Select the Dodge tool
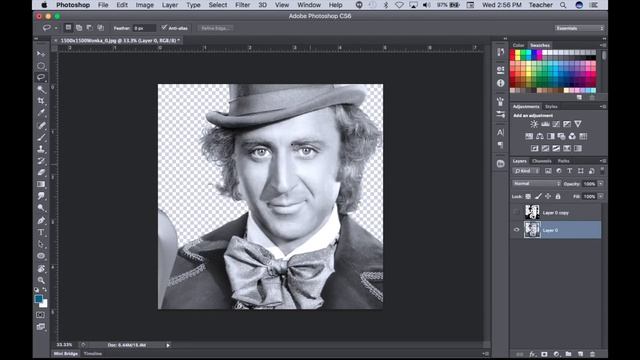 point(41,208)
